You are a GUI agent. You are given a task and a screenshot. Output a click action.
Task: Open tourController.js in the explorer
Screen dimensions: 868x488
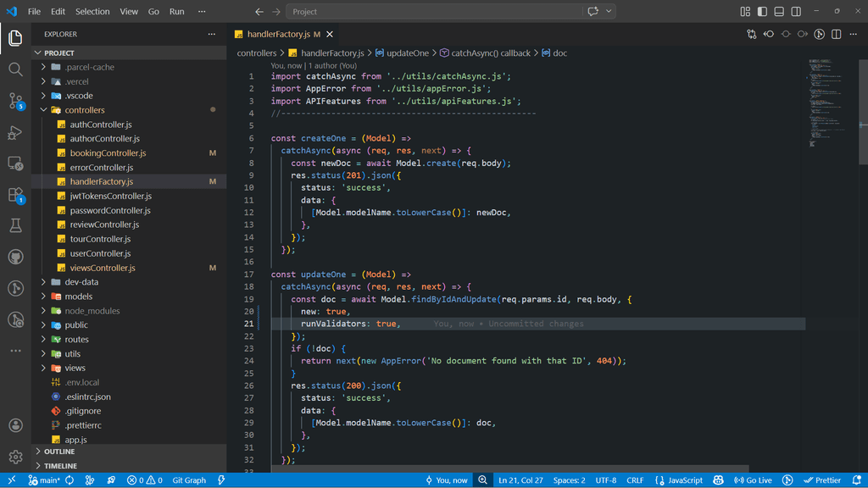tap(100, 239)
